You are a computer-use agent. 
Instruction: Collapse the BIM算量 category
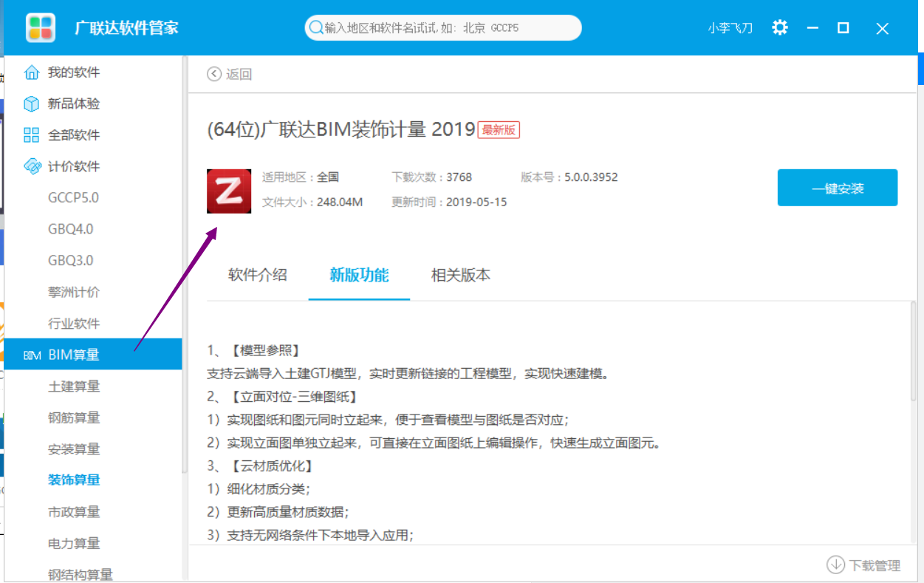93,355
